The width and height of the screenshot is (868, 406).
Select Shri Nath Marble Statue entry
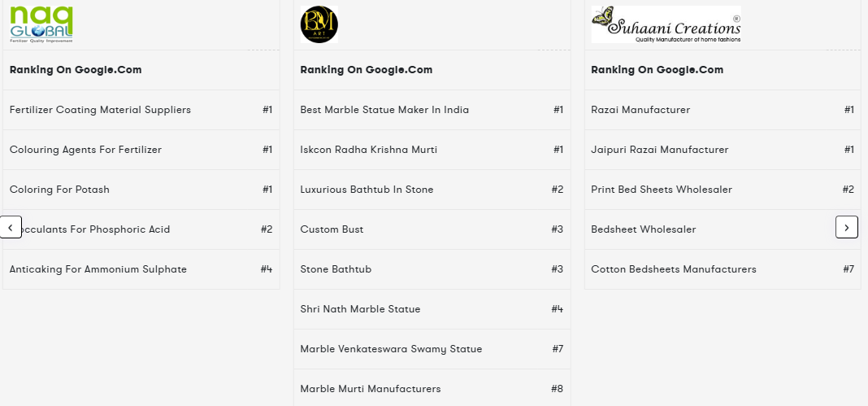pos(360,309)
